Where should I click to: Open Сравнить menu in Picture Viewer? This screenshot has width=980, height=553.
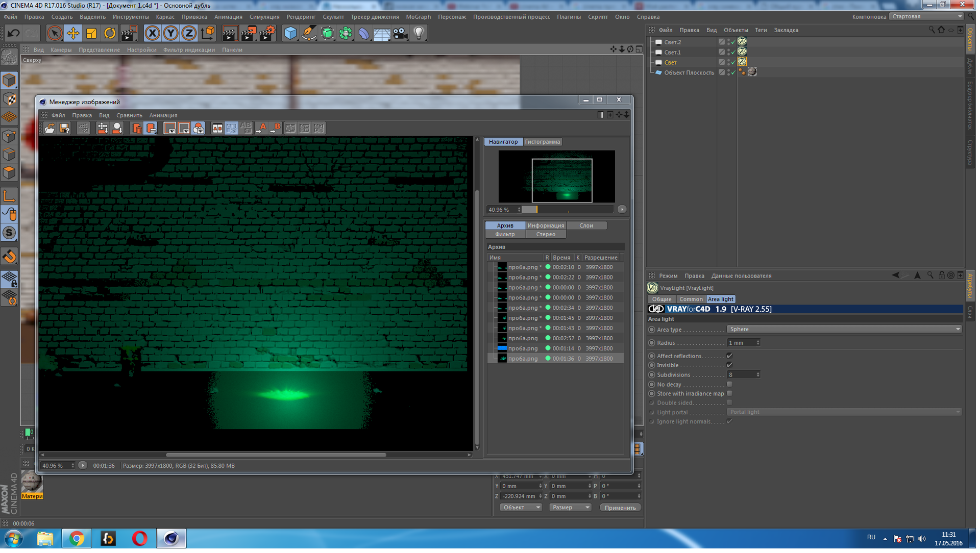[129, 116]
